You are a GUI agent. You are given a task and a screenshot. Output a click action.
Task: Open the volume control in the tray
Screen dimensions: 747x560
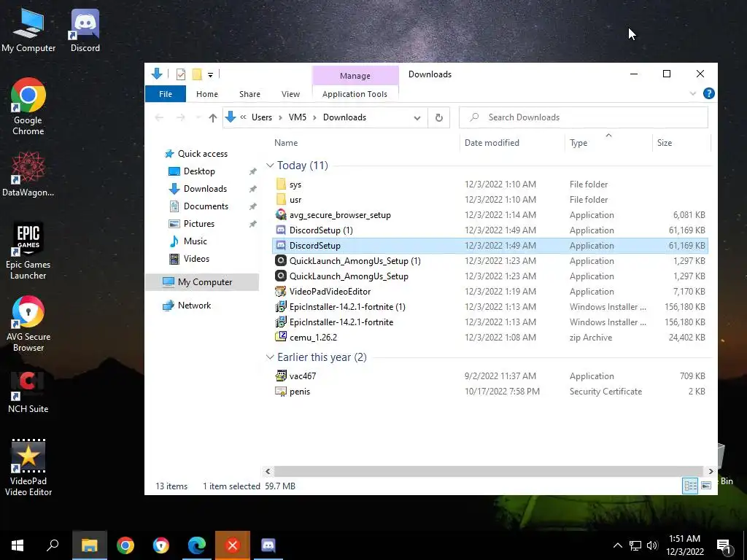[x=652, y=545]
